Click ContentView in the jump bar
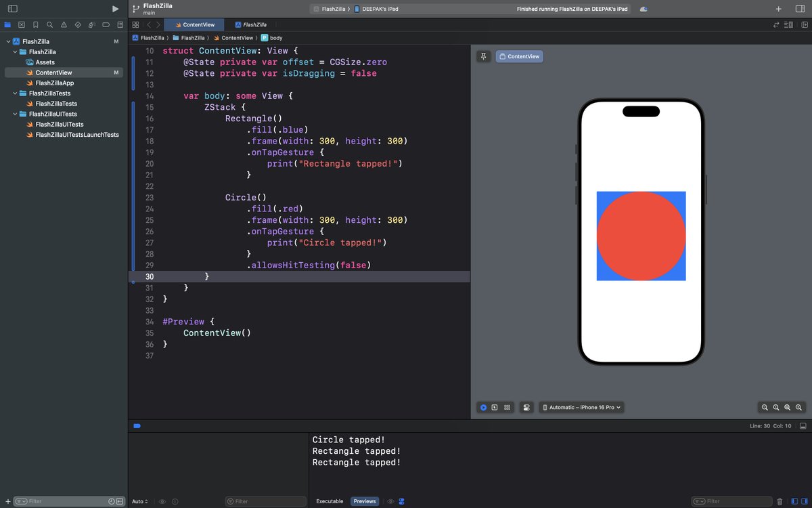The width and height of the screenshot is (812, 508). tap(233, 38)
